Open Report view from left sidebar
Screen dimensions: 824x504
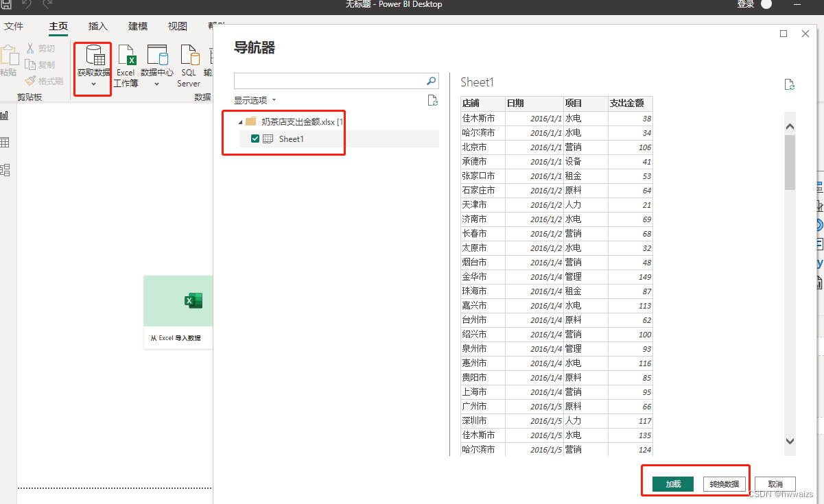coord(4,115)
